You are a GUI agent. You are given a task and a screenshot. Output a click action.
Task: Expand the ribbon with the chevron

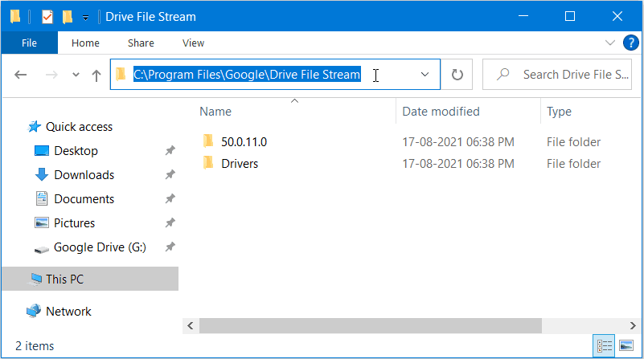(610, 43)
